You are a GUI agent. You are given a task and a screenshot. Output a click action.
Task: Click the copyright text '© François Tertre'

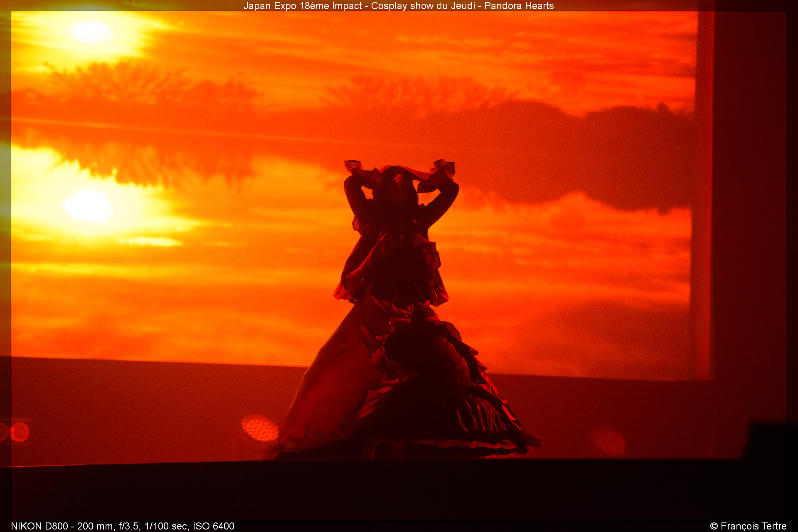point(748,526)
